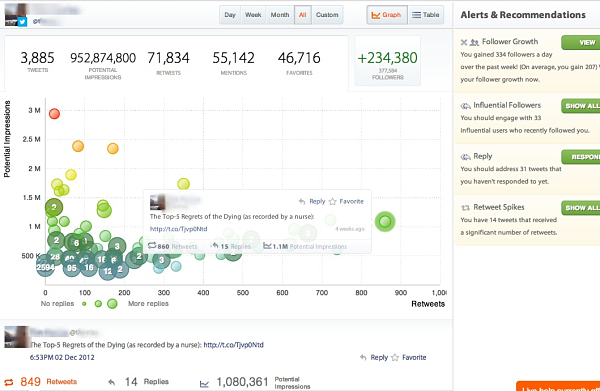Open the Custom time range
Viewport: 600px width, 391px height.
tap(327, 15)
